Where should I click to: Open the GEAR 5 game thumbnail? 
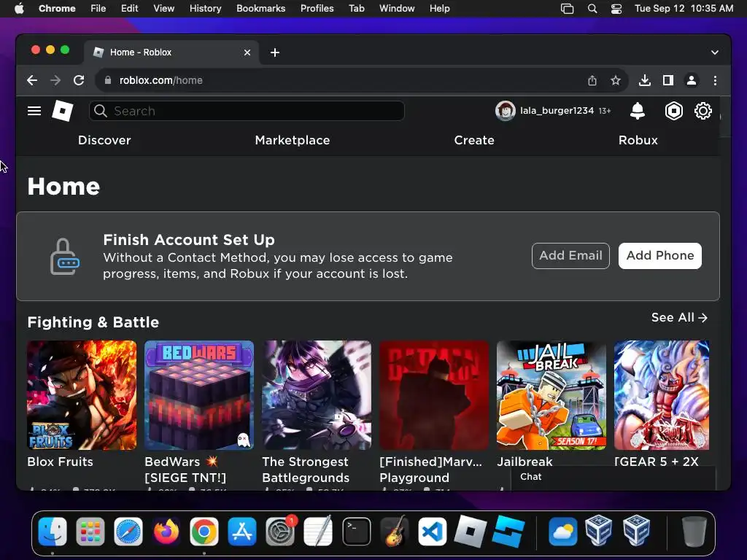pos(661,394)
